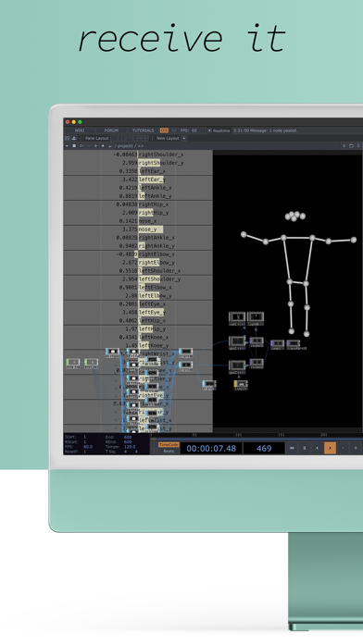Open the Pane Layout dropdown
The image size is (363, 644).
(97, 139)
